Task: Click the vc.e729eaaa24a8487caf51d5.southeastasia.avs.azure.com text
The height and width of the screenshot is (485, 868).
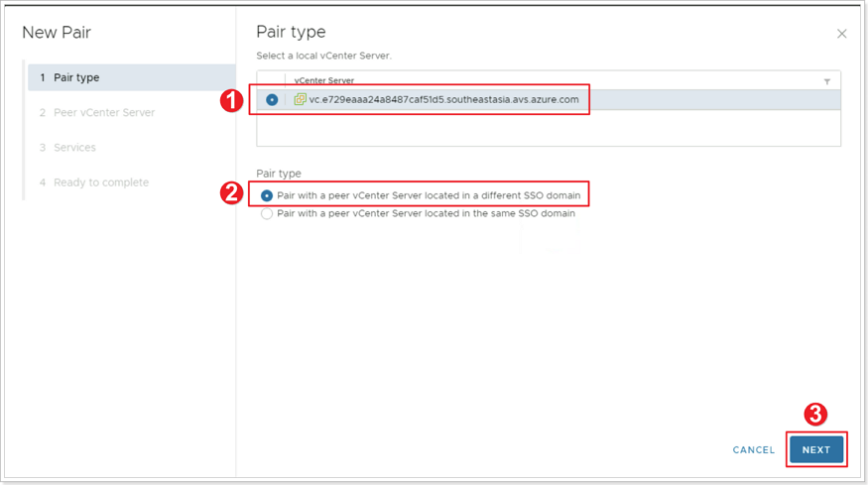Action: coord(444,99)
